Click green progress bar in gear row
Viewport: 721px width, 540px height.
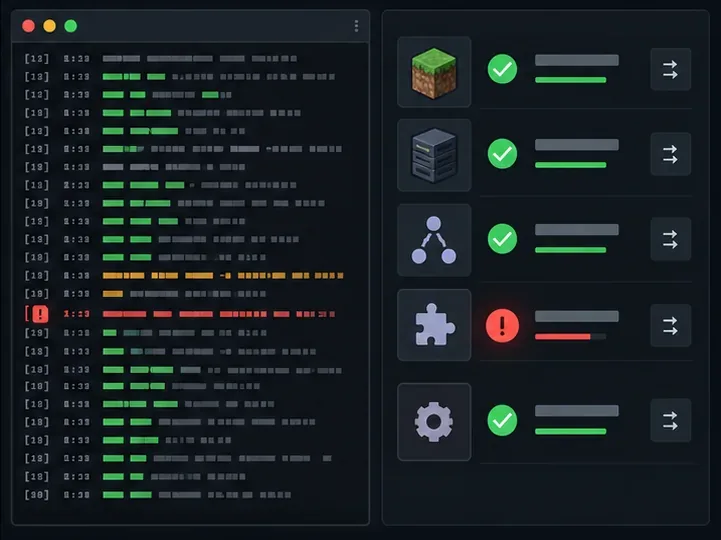(x=571, y=431)
